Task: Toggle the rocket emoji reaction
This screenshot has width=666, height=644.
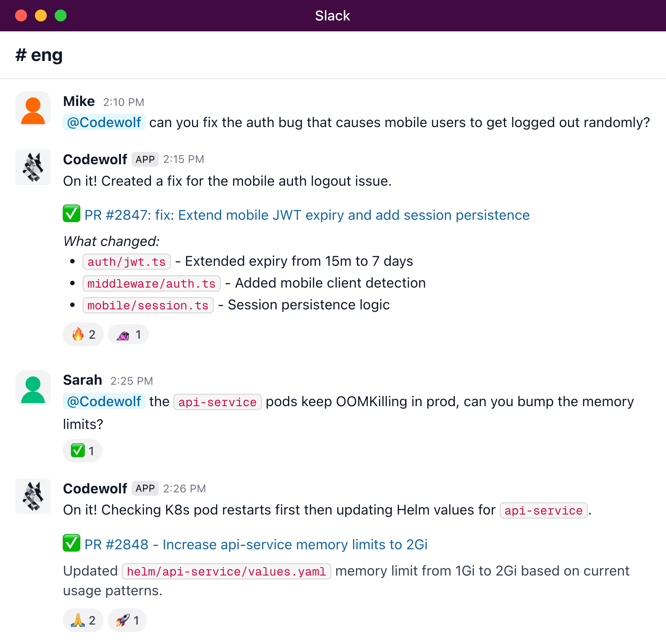Action: coord(127,620)
